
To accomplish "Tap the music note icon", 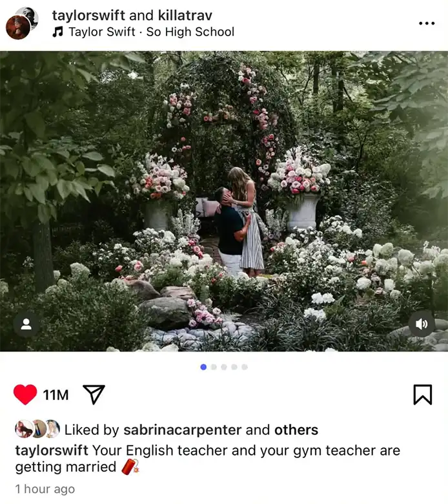I will [x=57, y=32].
